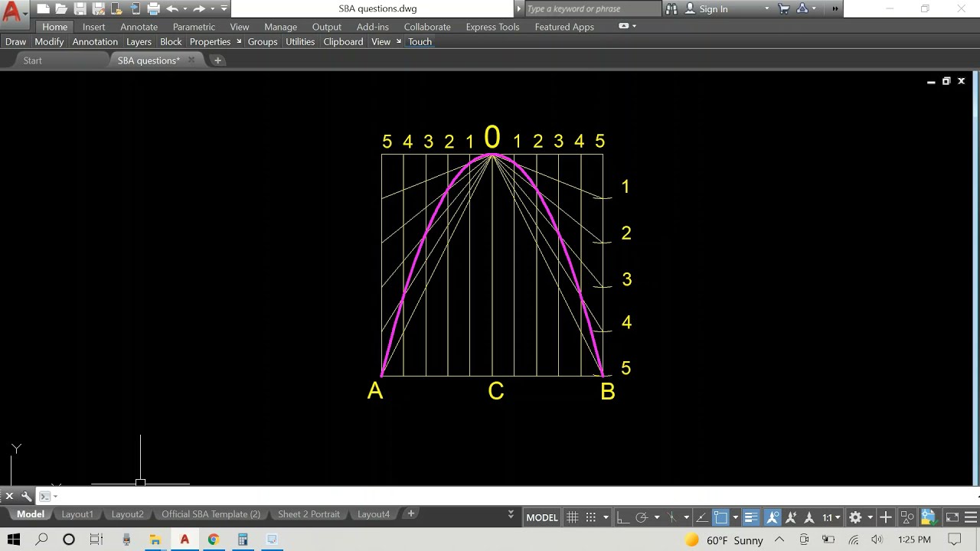Click the binoculars search icon

pos(671,8)
